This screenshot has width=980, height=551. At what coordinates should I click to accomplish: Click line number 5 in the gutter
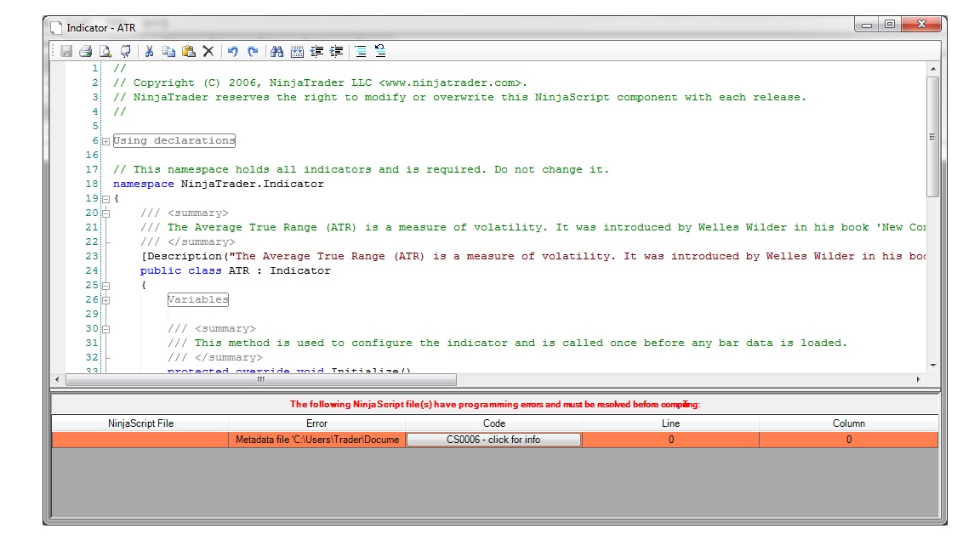pyautogui.click(x=95, y=126)
